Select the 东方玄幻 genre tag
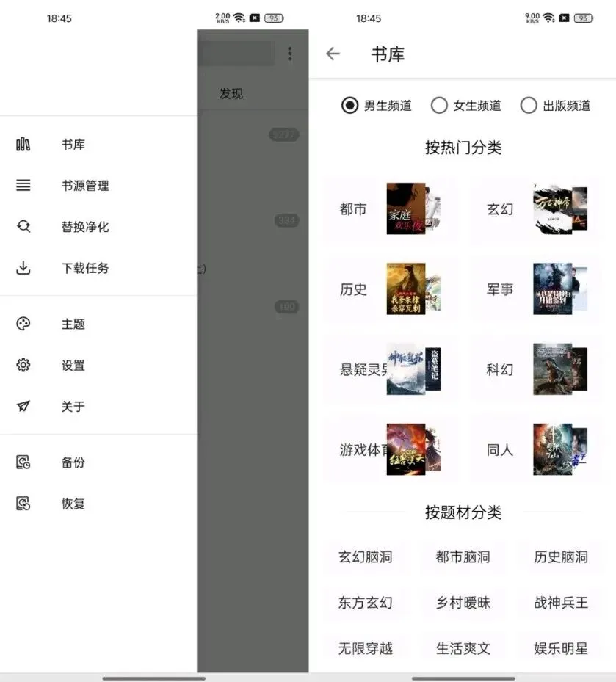The width and height of the screenshot is (616, 682). click(x=366, y=603)
